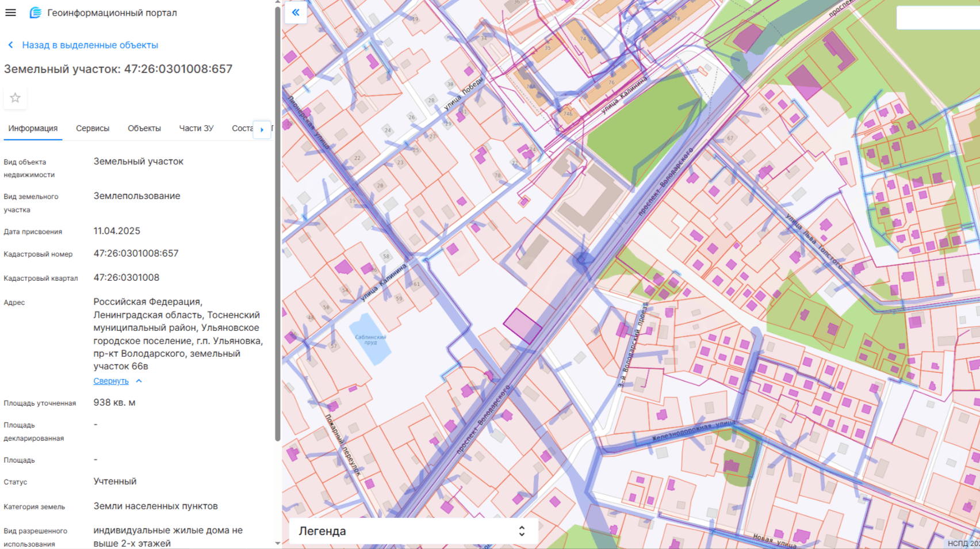The image size is (980, 549).
Task: Select the highlighted purple parcel on the map
Action: pyautogui.click(x=522, y=326)
